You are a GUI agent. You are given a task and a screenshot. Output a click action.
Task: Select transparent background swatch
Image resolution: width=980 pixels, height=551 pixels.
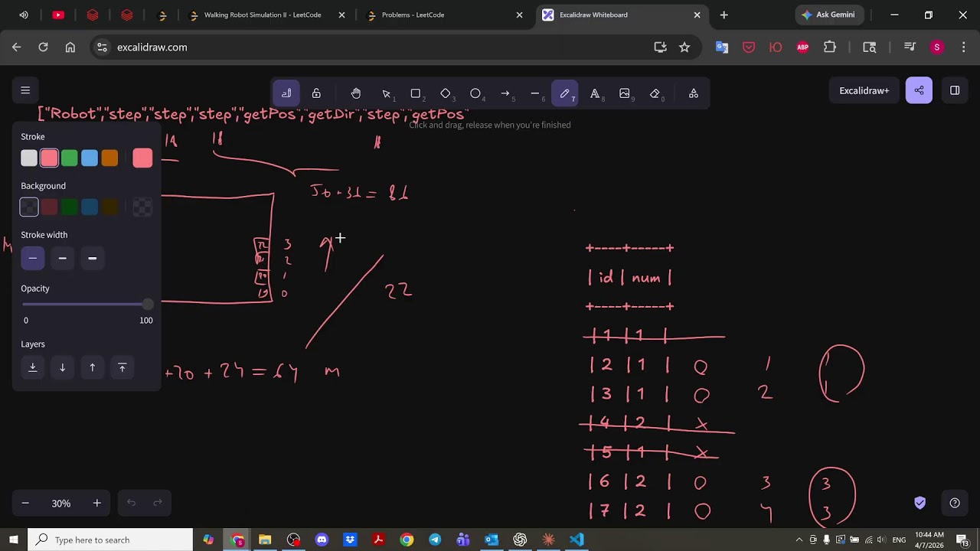[x=29, y=207]
